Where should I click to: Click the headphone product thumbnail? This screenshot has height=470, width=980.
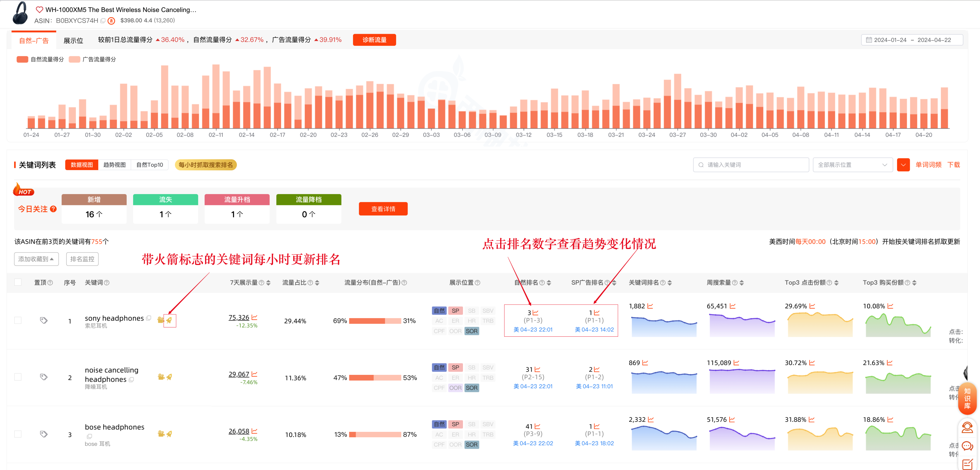tap(20, 13)
